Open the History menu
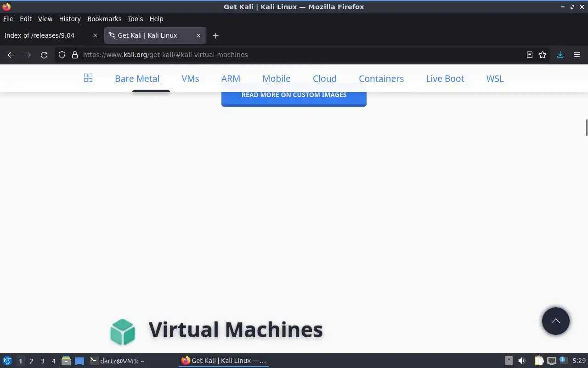The width and height of the screenshot is (588, 368). point(70,19)
